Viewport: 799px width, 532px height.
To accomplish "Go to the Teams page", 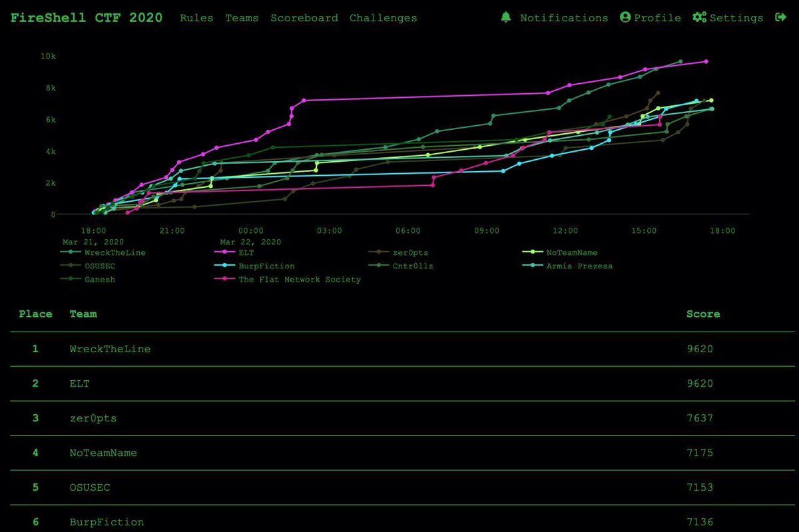I will 242,18.
